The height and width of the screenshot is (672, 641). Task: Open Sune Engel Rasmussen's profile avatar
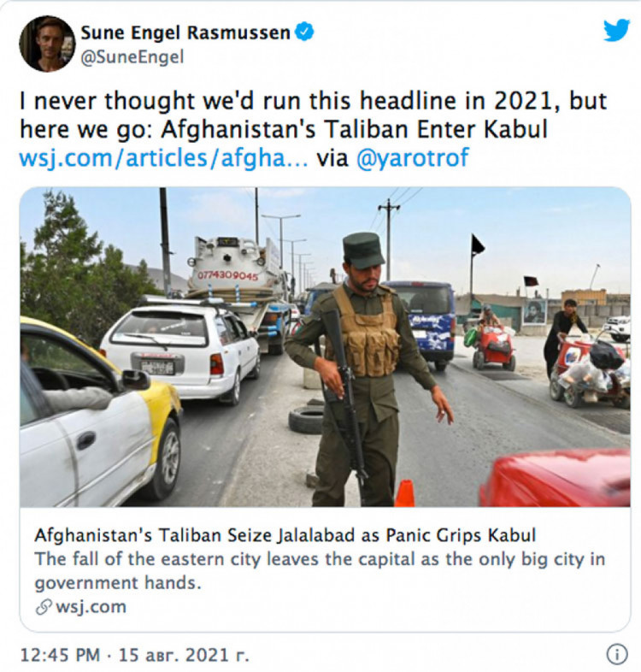tap(47, 44)
